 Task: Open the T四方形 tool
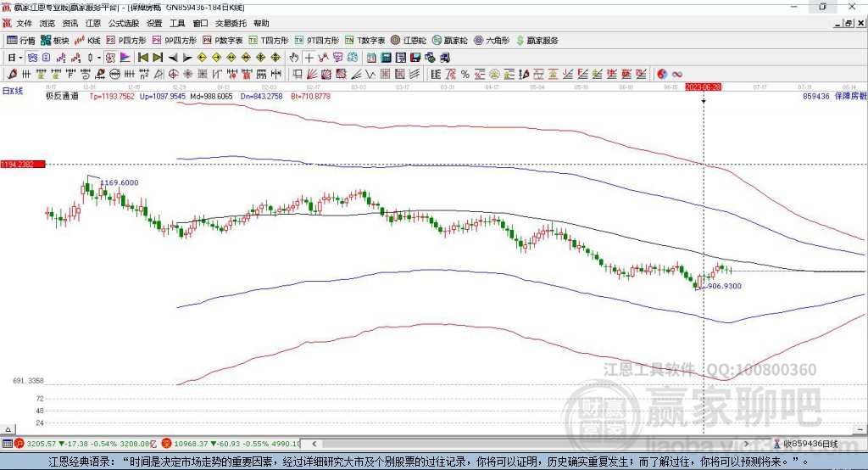(269, 41)
